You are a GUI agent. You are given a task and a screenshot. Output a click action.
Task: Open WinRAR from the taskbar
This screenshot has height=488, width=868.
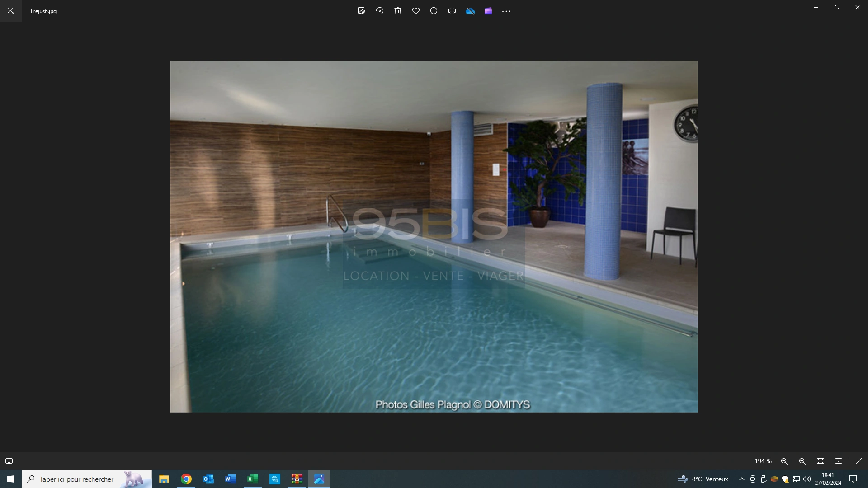297,479
